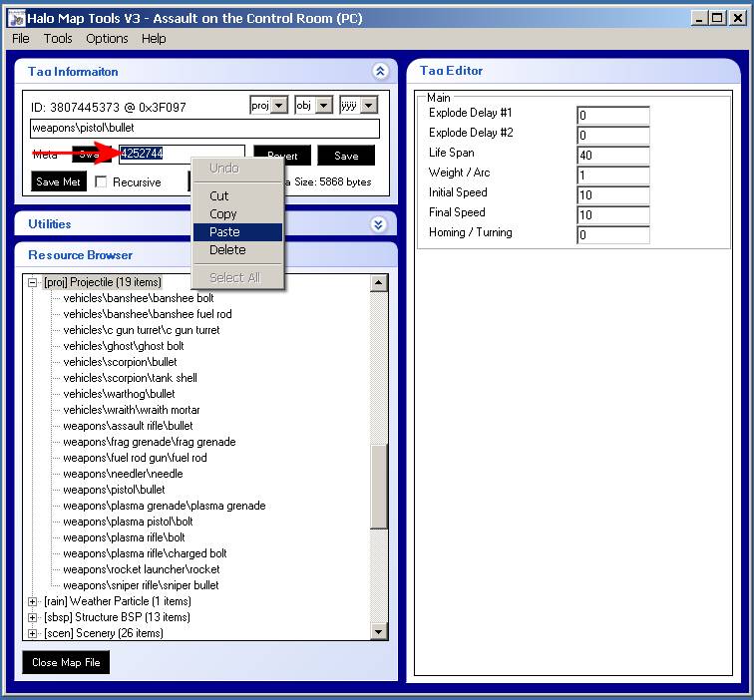The image size is (754, 700).
Task: Click the Final Speed value field
Action: (613, 215)
